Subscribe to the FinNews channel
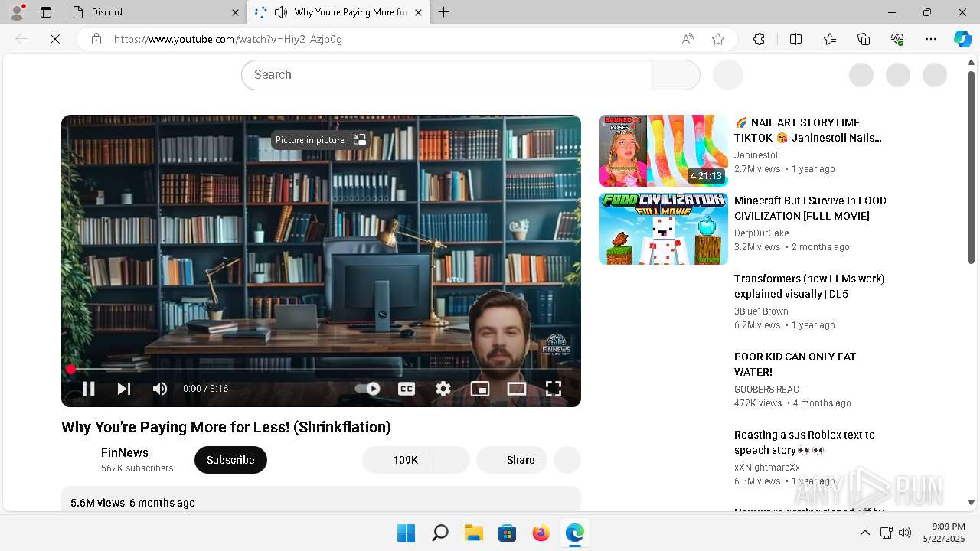This screenshot has width=980, height=551. pos(230,460)
